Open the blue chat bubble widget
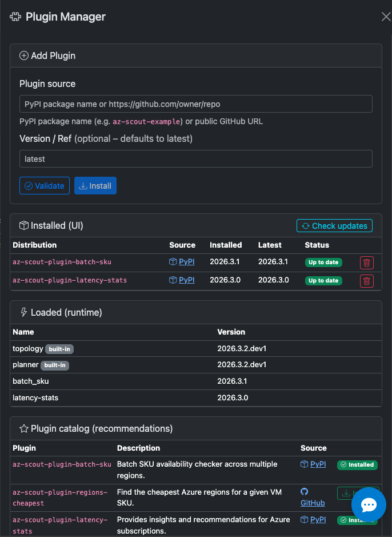Viewport: 392px width, 537px height. 369,504
